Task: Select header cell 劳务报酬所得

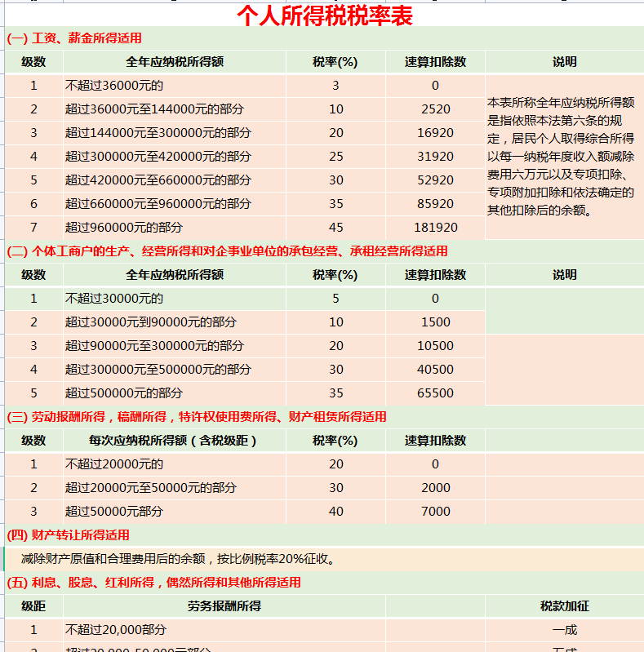Action: pos(224,606)
